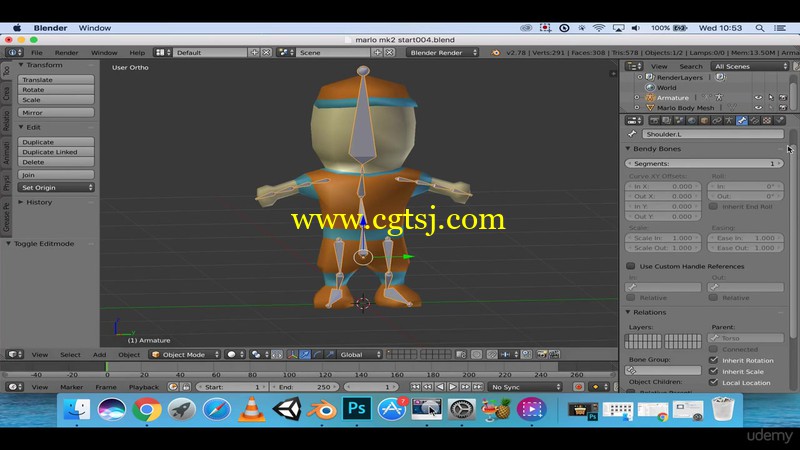Open the Render Layers properties tab icon
This screenshot has width=800, height=450.
(667, 120)
